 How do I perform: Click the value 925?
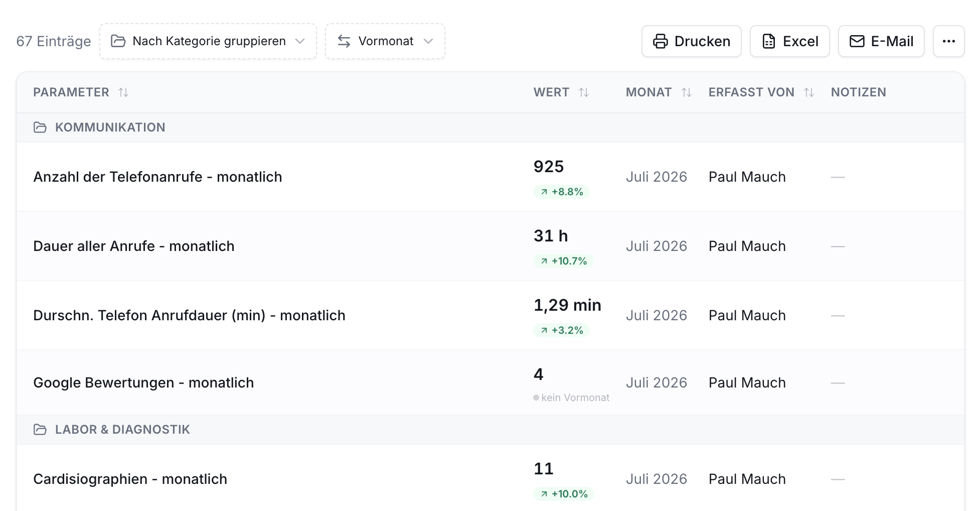coord(549,167)
